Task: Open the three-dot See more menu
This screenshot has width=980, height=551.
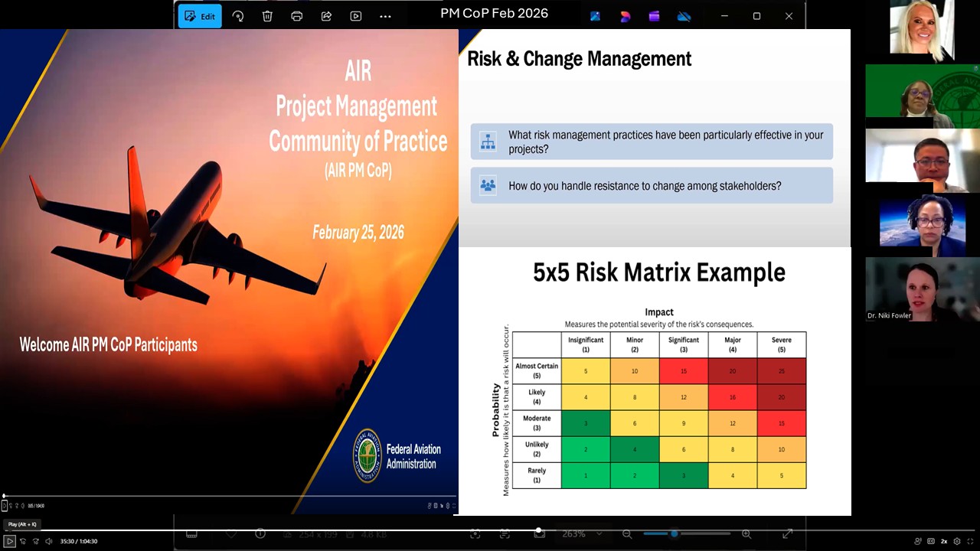Action: coord(385,16)
